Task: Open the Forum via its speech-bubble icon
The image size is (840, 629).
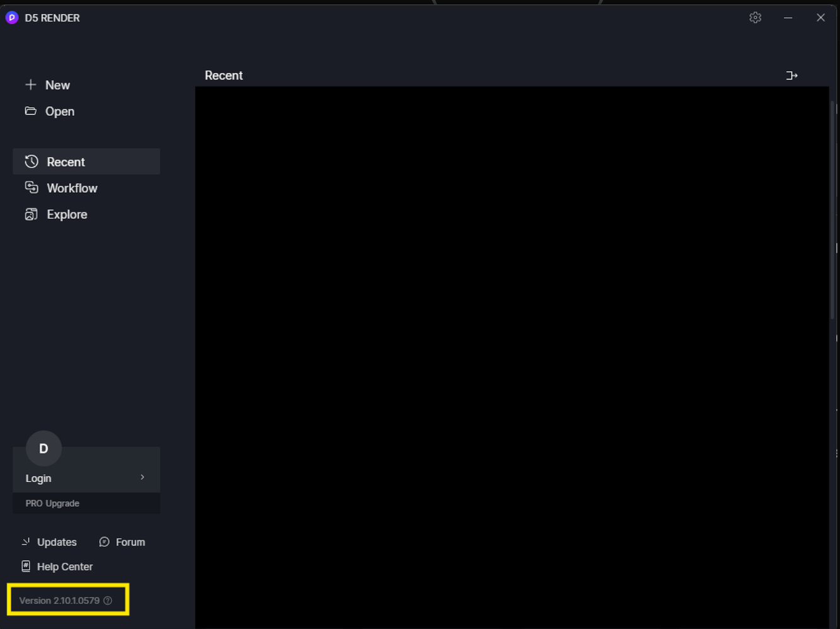Action: click(103, 541)
